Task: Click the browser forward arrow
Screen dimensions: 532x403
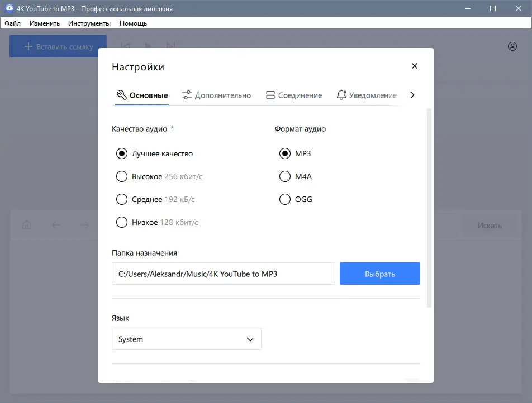Action: 84,225
